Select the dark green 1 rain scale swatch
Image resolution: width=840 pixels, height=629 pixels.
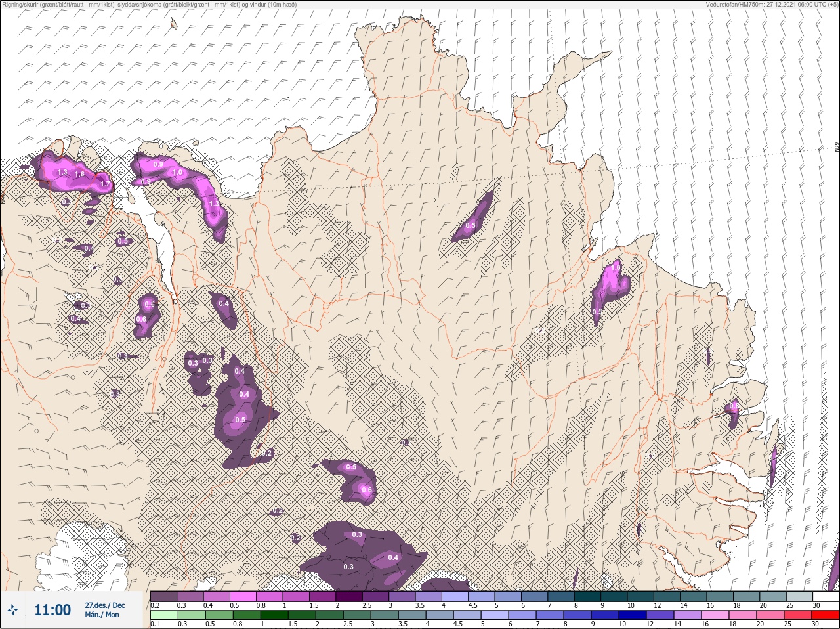coord(274,615)
